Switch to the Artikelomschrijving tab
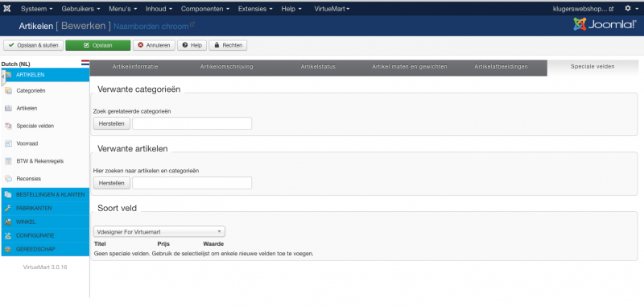644x307 pixels. (227, 68)
